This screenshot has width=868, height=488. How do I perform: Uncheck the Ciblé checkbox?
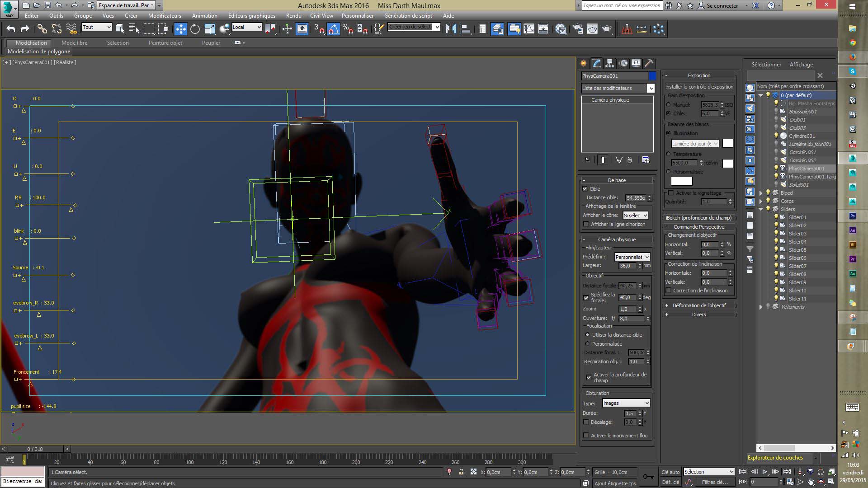click(585, 189)
